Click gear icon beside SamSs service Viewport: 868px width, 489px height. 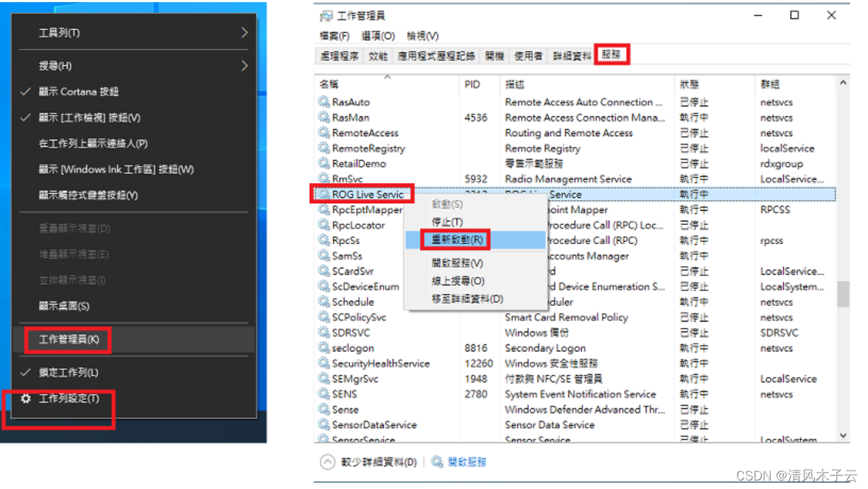pos(324,256)
